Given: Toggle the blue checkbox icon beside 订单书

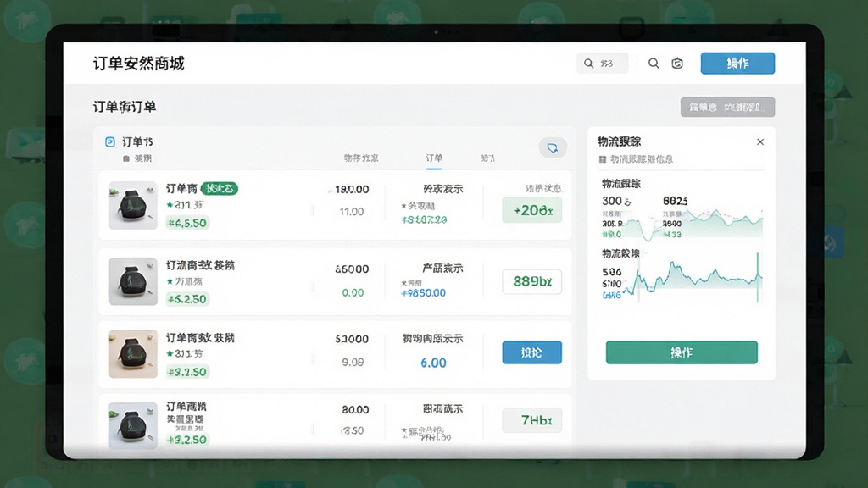Looking at the screenshot, I should (110, 142).
